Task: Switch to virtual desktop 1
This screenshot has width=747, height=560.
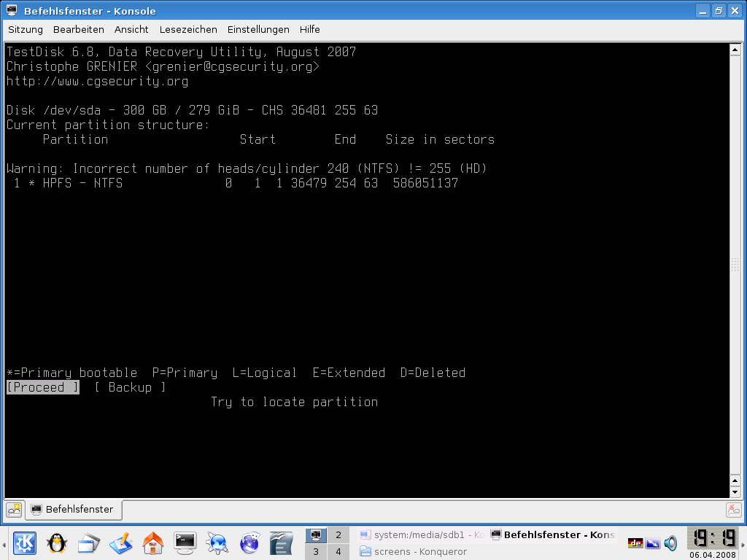Action: tap(316, 534)
